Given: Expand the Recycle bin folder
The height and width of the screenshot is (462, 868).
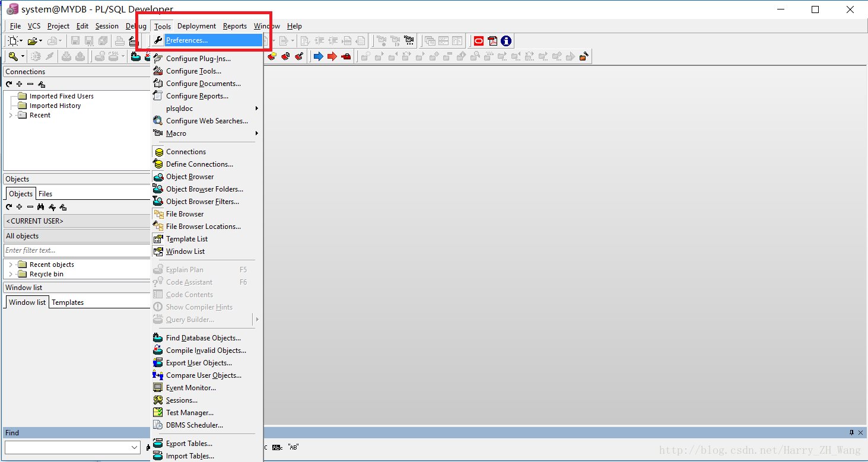Looking at the screenshot, I should [11, 274].
